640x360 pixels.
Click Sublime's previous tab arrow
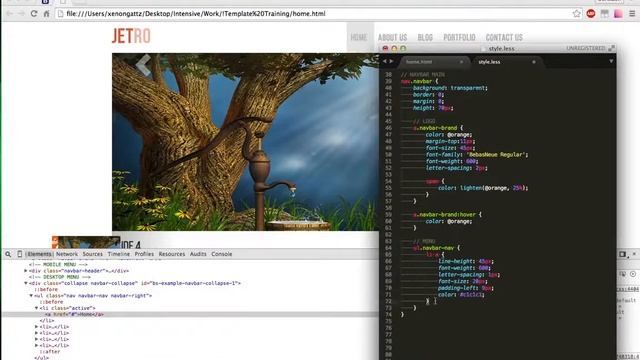tap(384, 62)
